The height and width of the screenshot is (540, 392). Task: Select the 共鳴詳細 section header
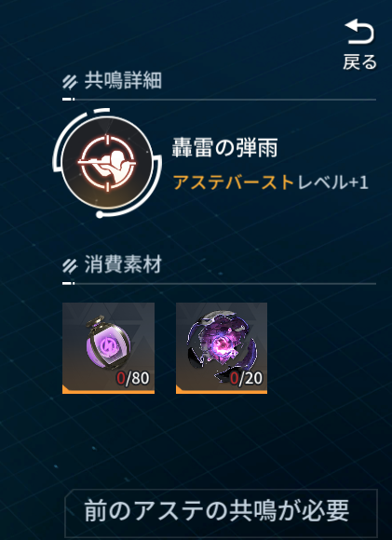pos(123,81)
